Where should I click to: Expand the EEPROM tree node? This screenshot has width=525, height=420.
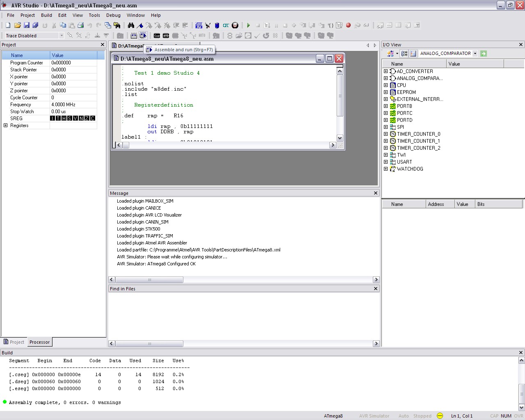(x=386, y=92)
